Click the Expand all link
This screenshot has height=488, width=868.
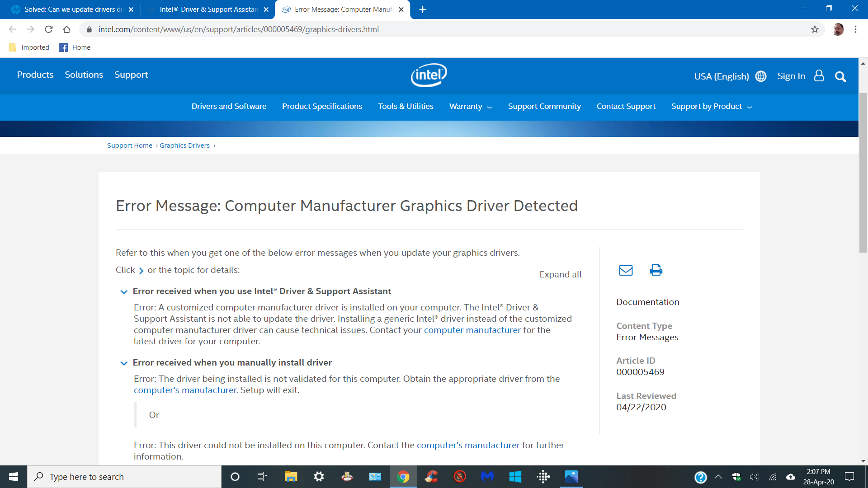click(x=561, y=274)
